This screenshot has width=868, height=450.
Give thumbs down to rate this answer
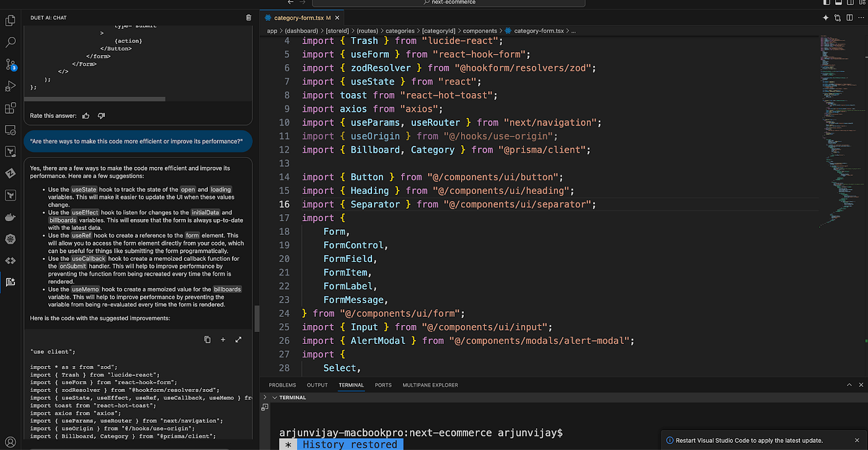tap(102, 116)
